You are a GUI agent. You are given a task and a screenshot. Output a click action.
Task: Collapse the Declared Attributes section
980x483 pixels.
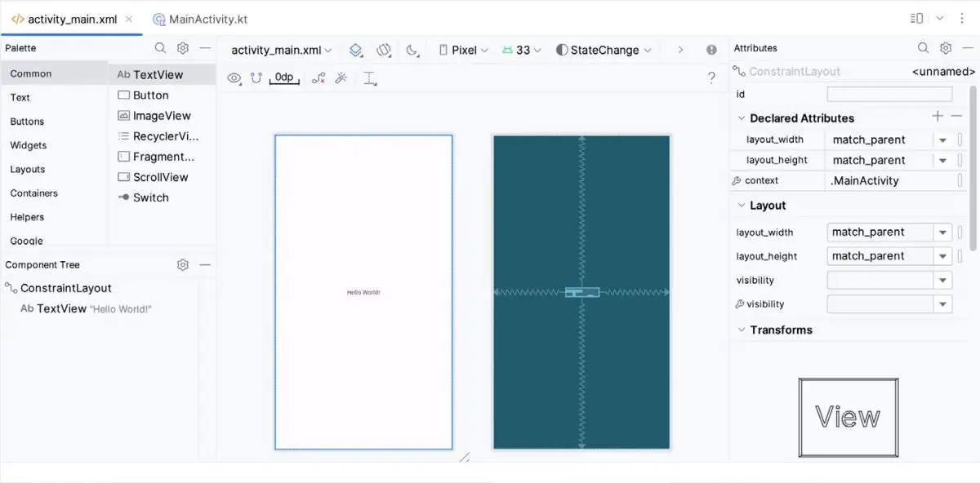point(742,117)
